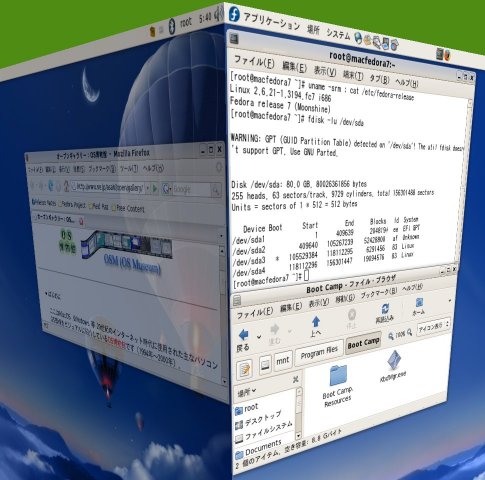Open the 場所 side pane dropdown
Viewport: 485px width, 480px height.
point(247,392)
